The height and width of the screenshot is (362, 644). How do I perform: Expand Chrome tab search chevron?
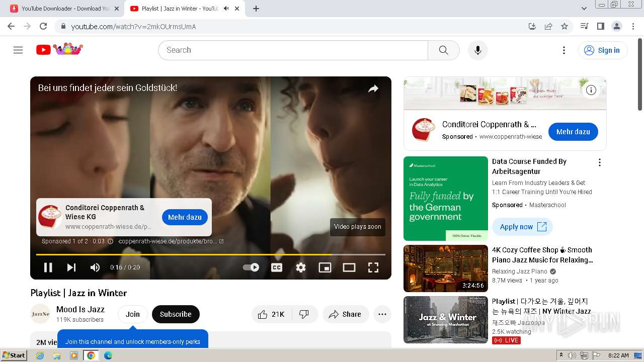584,9
